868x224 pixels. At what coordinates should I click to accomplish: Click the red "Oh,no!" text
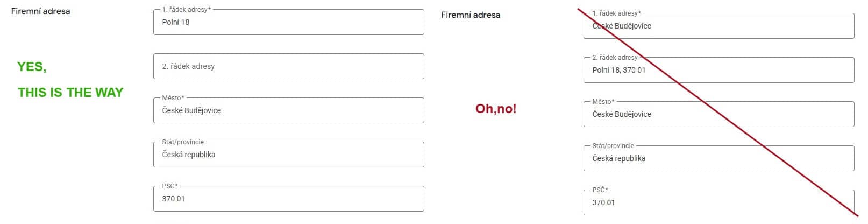point(495,109)
